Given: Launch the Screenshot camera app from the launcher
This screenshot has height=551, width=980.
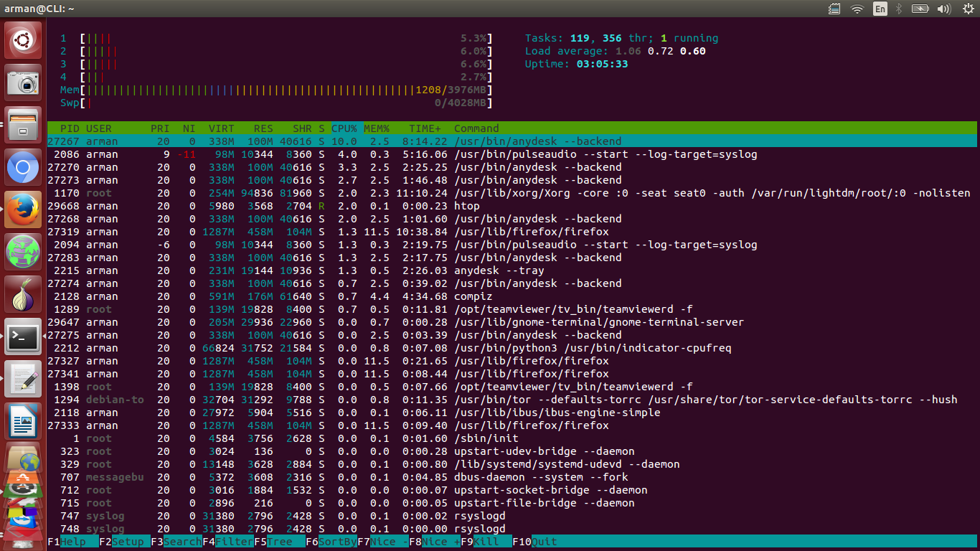Looking at the screenshot, I should pyautogui.click(x=23, y=83).
